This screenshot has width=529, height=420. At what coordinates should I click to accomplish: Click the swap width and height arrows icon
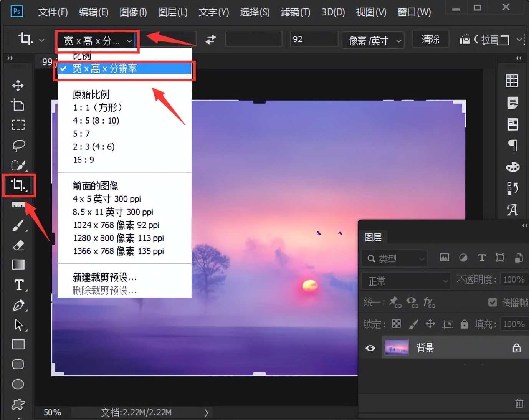pyautogui.click(x=210, y=39)
